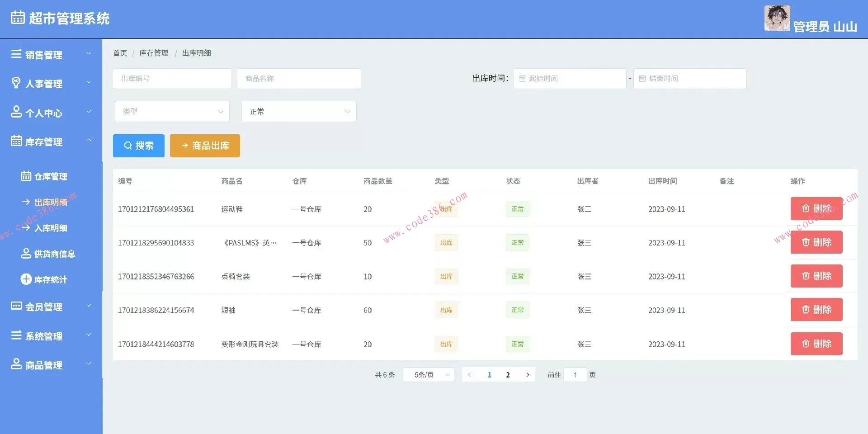
Task: Click the admin avatar of 山山
Action: click(777, 18)
